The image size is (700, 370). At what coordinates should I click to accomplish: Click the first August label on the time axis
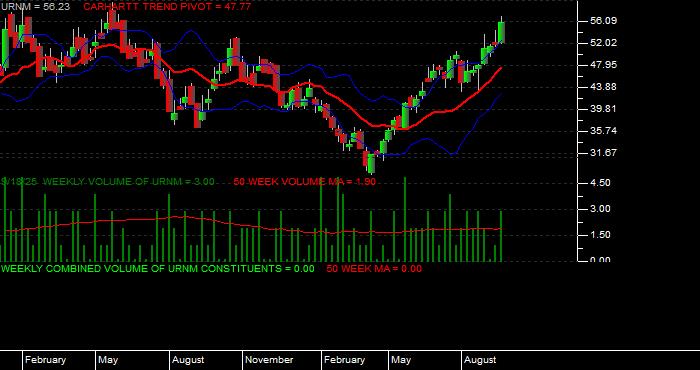click(188, 360)
